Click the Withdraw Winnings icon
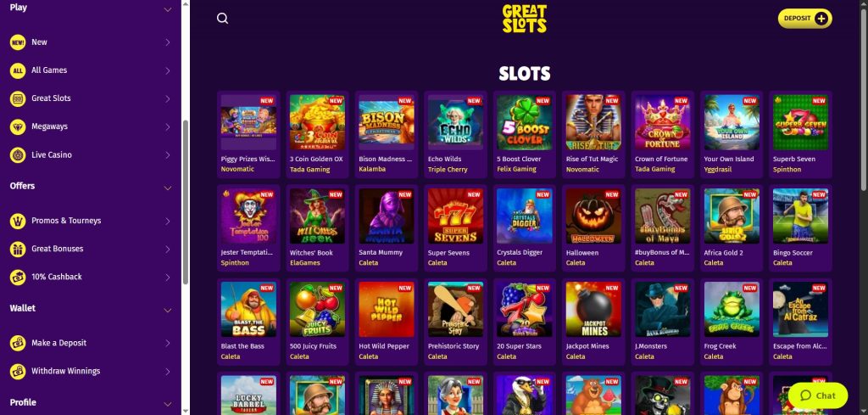Viewport: 868px width, 415px height. (x=18, y=371)
